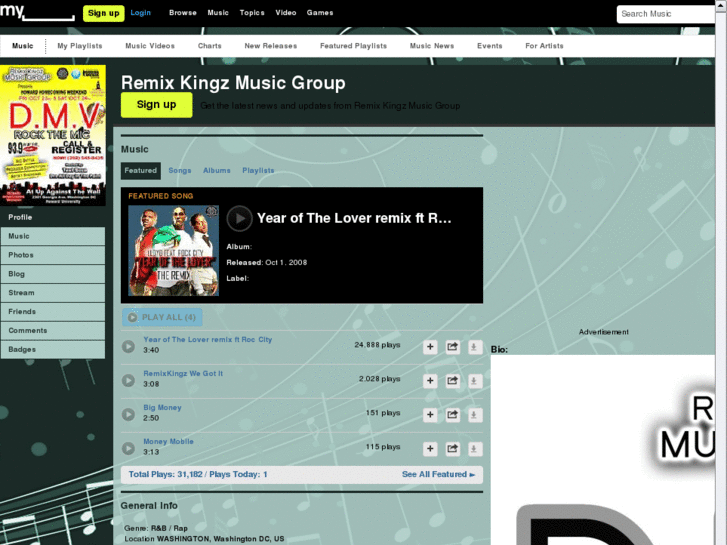
Task: Open Stream in left sidebar
Action: (53, 293)
